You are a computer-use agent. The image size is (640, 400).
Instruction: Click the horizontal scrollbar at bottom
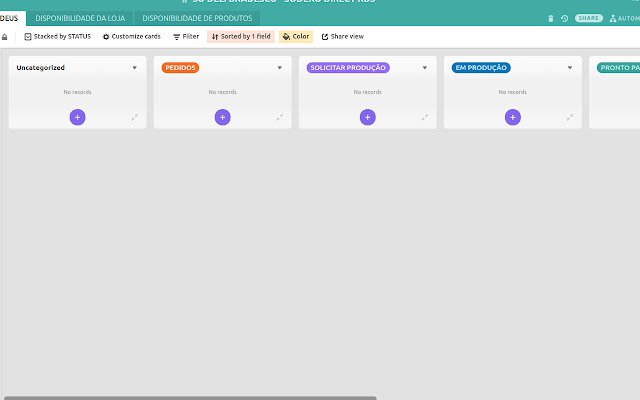coord(190,398)
